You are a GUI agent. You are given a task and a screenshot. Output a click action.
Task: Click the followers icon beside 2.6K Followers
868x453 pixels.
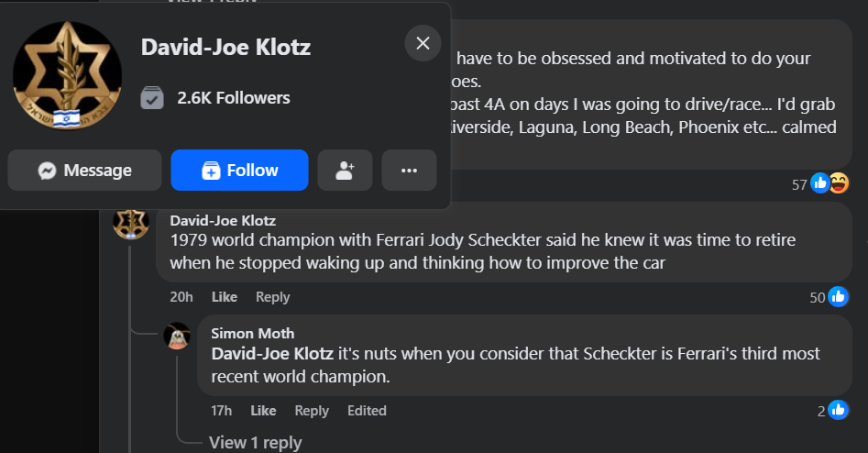pyautogui.click(x=152, y=98)
